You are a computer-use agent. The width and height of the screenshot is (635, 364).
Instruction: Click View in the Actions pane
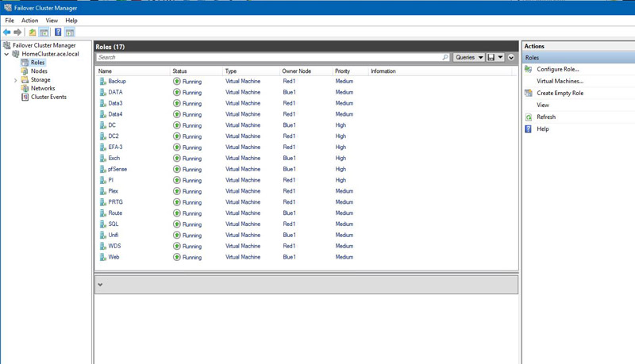pos(543,105)
